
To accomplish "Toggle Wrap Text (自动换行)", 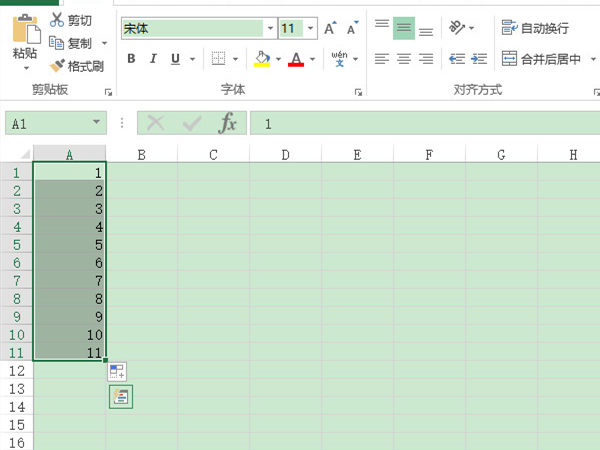I will tap(537, 28).
